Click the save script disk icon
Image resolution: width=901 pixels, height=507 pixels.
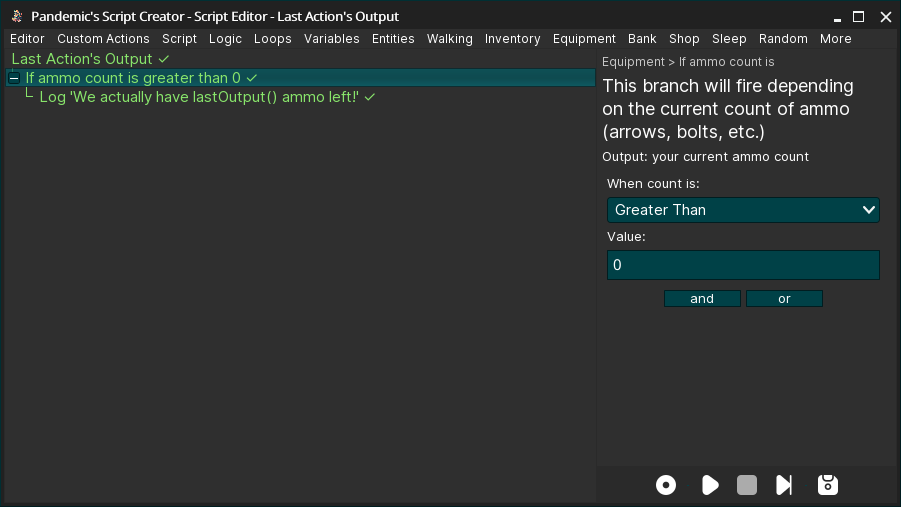click(x=827, y=485)
